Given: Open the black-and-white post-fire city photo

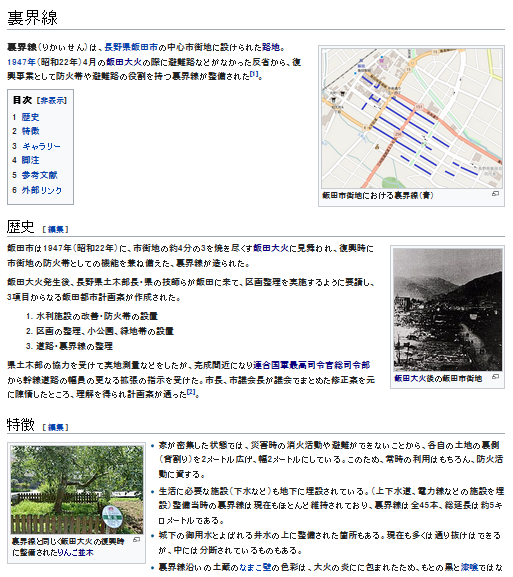Looking at the screenshot, I should coord(447,310).
